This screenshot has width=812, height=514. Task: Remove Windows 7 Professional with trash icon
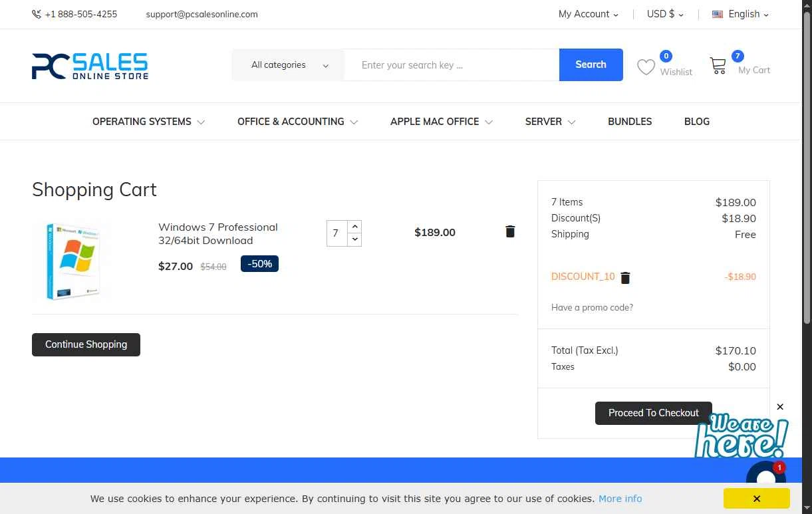[x=510, y=231]
